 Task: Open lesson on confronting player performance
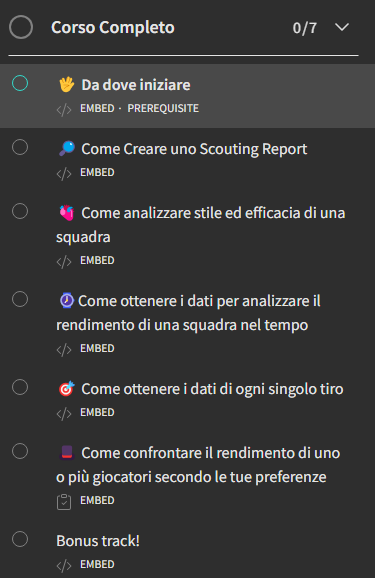pyautogui.click(x=198, y=465)
